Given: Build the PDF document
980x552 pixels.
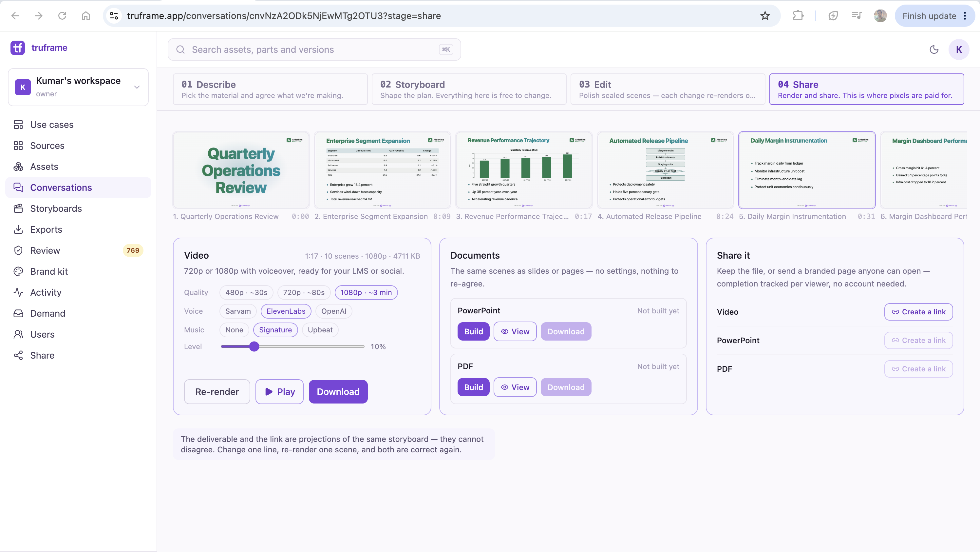Looking at the screenshot, I should click(x=473, y=387).
